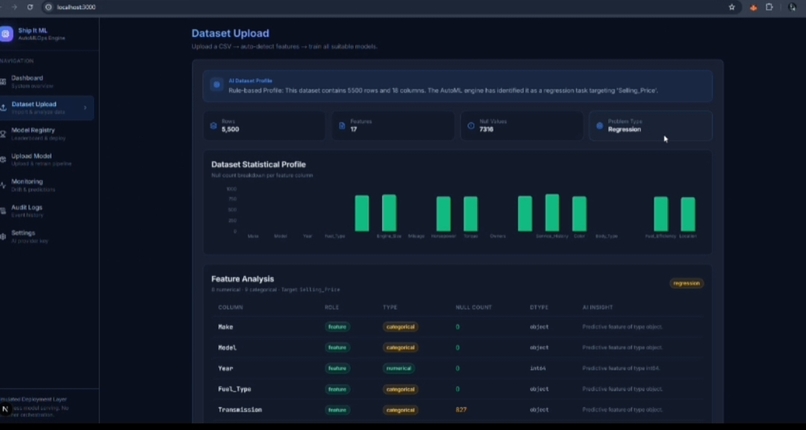Click the Color bar in the chart
The width and height of the screenshot is (806, 430).
click(x=579, y=214)
